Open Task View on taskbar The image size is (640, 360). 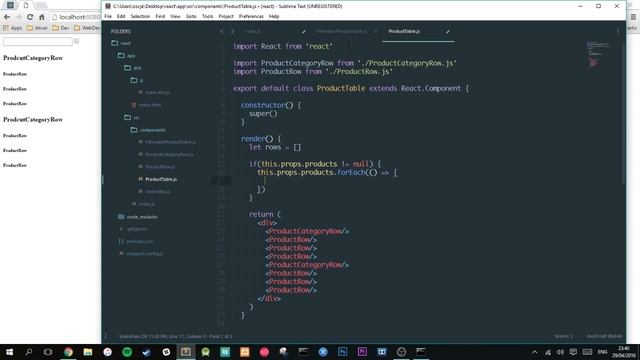[48, 352]
